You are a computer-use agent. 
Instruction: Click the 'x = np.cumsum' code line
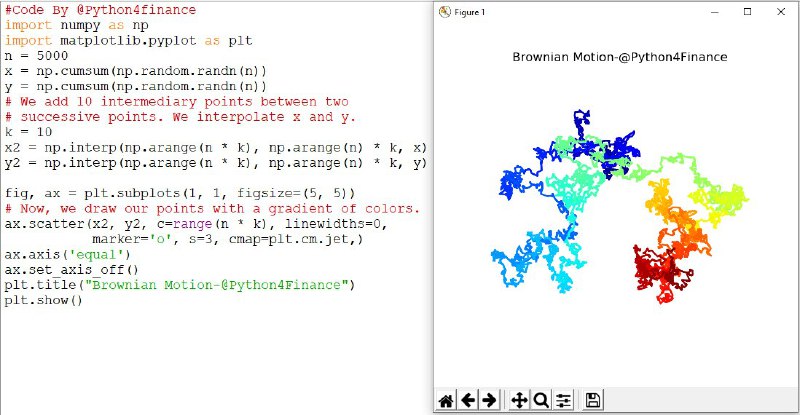click(x=136, y=71)
